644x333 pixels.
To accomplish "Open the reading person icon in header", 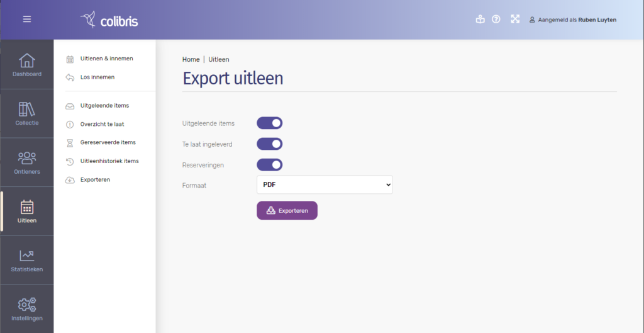I will pos(480,20).
